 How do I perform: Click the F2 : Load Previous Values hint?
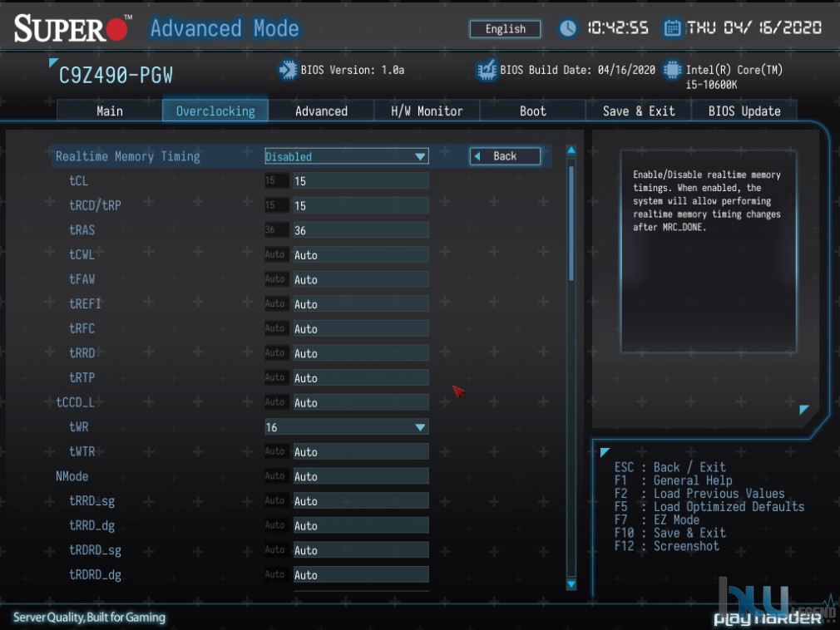point(699,494)
